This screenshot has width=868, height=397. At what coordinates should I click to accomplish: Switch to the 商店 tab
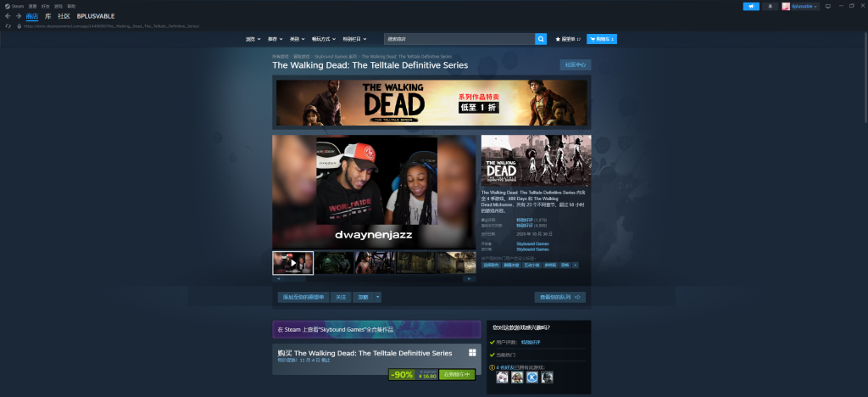click(x=32, y=16)
